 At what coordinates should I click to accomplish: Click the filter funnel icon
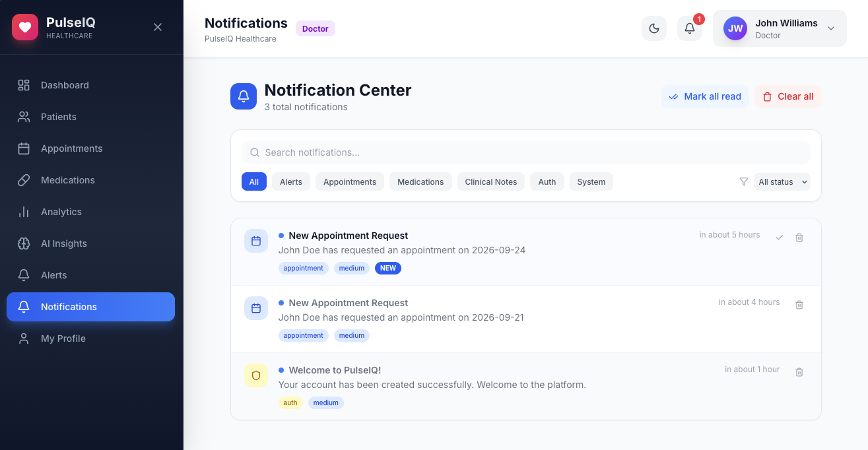point(744,181)
